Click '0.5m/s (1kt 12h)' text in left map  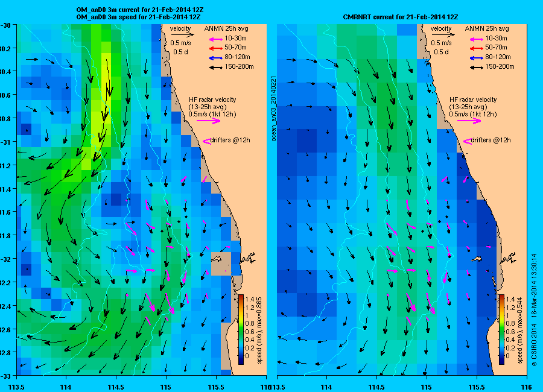(212, 114)
